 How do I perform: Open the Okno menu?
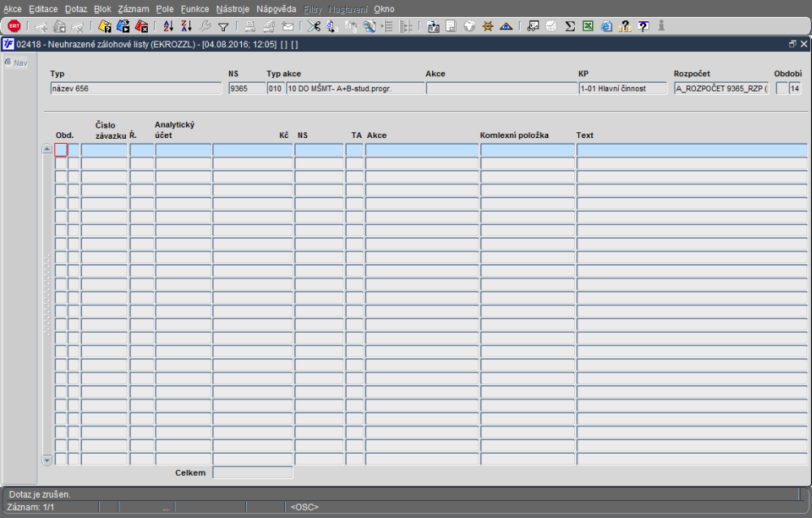(x=384, y=9)
